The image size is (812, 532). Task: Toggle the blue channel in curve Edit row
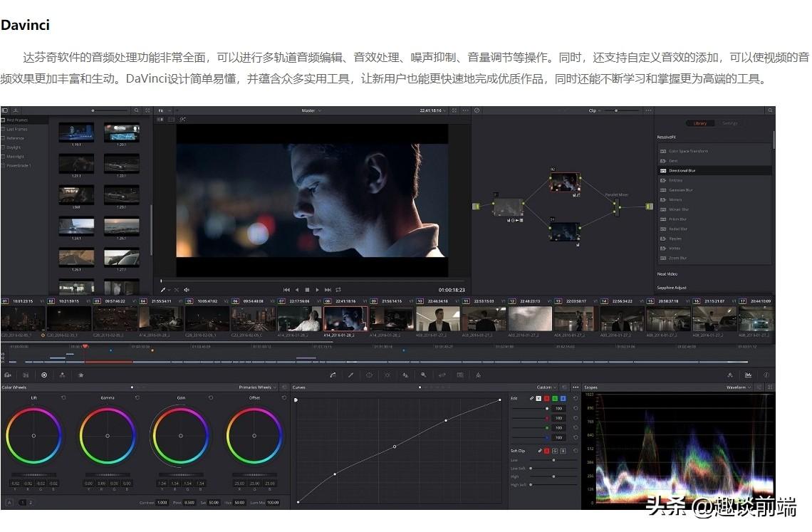pos(563,398)
